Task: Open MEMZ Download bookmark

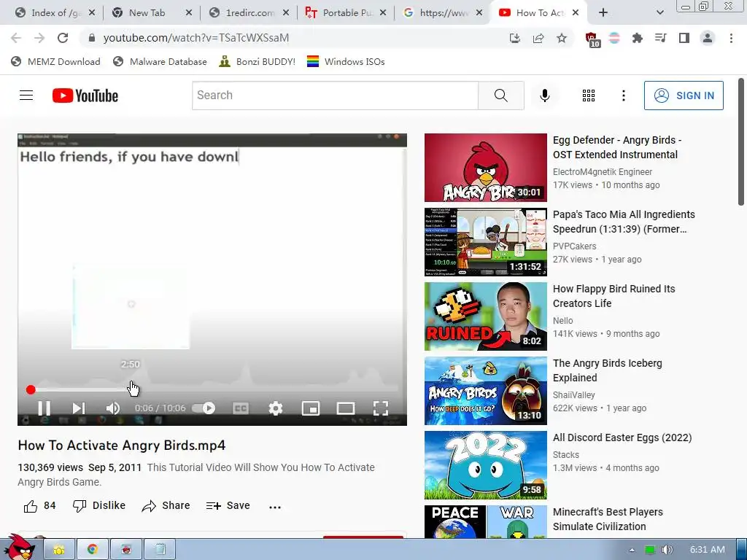Action: 55,61
